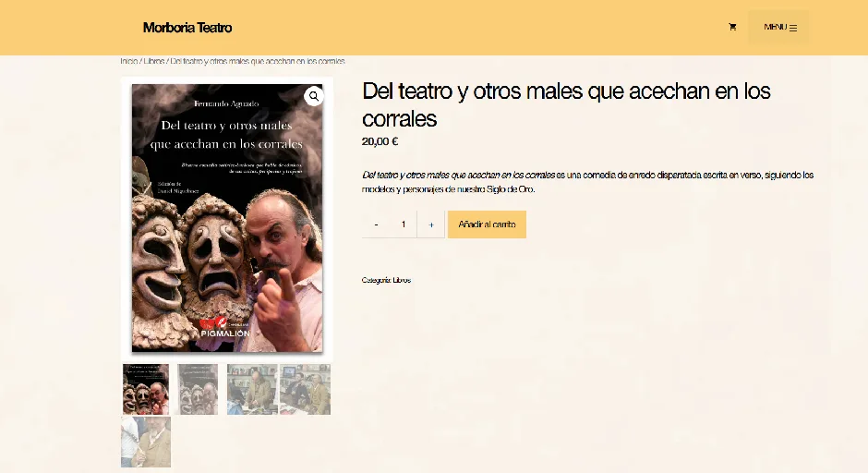The width and height of the screenshot is (868, 473).
Task: Increase quantity with plus button
Action: 431,224
